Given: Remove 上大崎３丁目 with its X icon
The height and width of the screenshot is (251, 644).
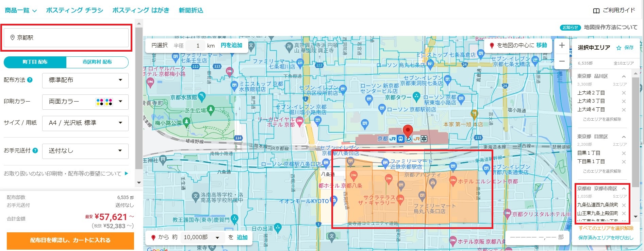Looking at the screenshot, I should point(624,101).
